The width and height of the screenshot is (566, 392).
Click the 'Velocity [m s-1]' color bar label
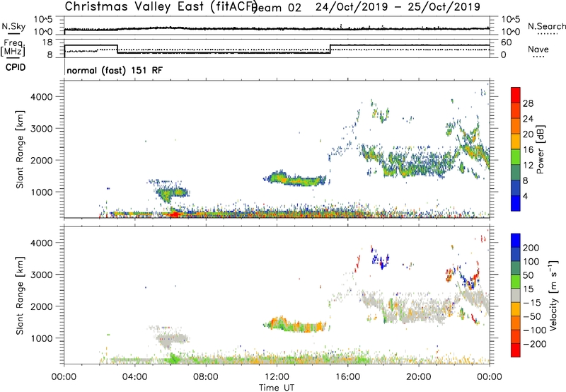click(x=553, y=295)
